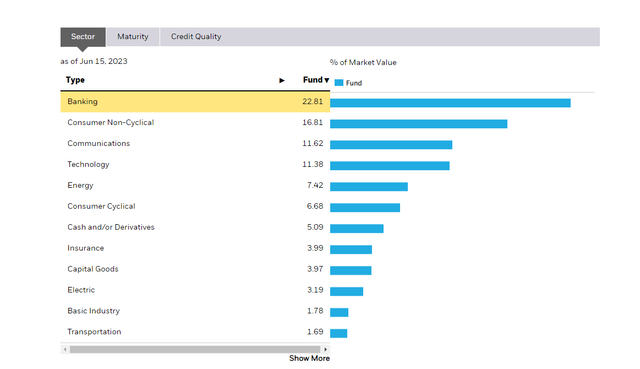Screen dimensions: 640x369
Task: Click Show More below the table
Action: [309, 358]
